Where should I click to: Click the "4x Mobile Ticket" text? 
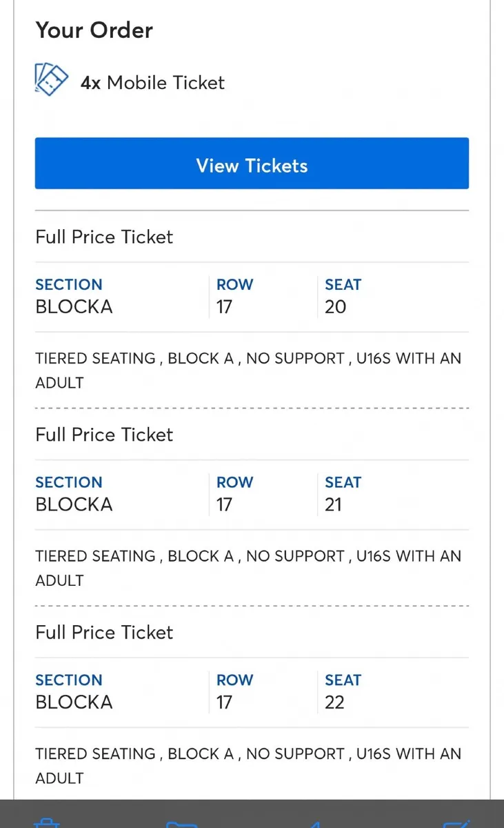(x=152, y=83)
